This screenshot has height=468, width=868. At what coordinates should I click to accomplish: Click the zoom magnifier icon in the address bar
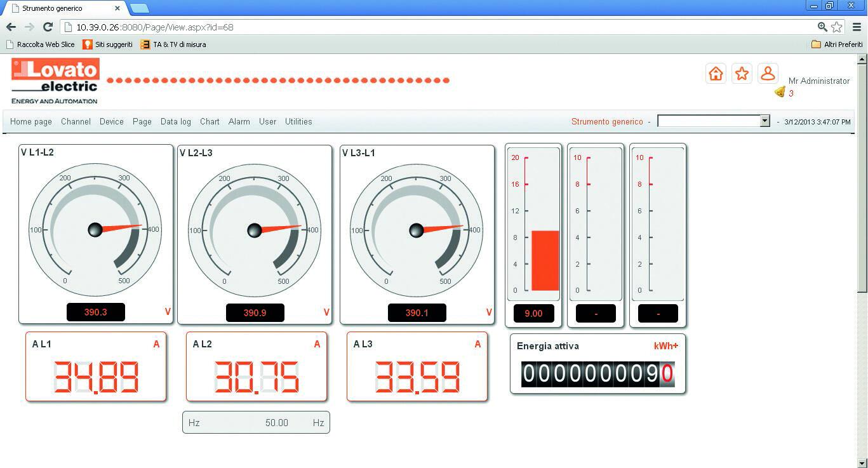(x=822, y=27)
